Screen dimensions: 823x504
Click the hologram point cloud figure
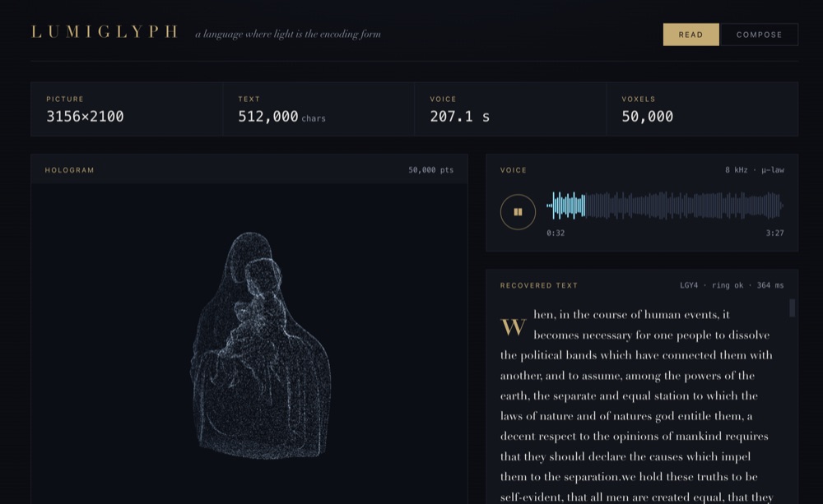pos(260,346)
